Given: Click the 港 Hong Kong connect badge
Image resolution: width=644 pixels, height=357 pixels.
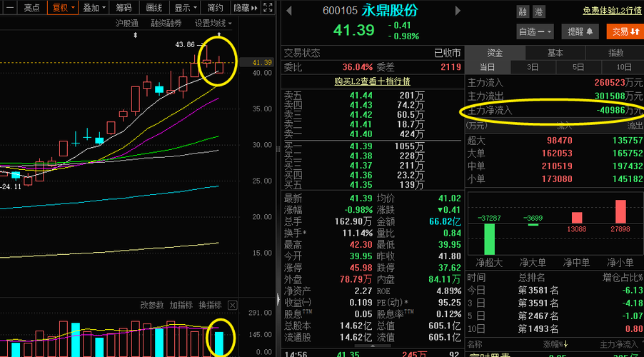Looking at the screenshot, I should 538,12.
